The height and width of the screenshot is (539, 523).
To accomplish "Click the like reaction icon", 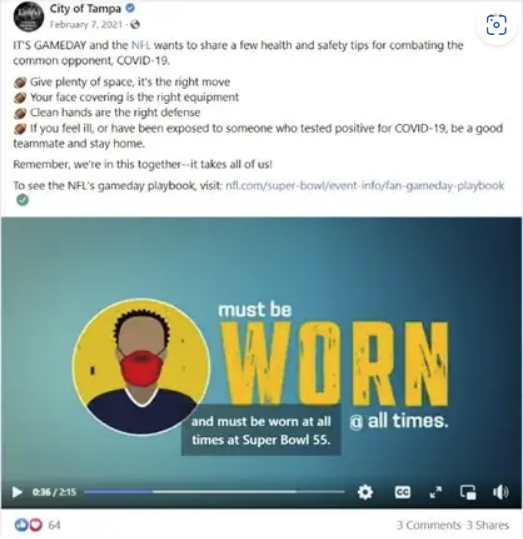I will (x=21, y=525).
